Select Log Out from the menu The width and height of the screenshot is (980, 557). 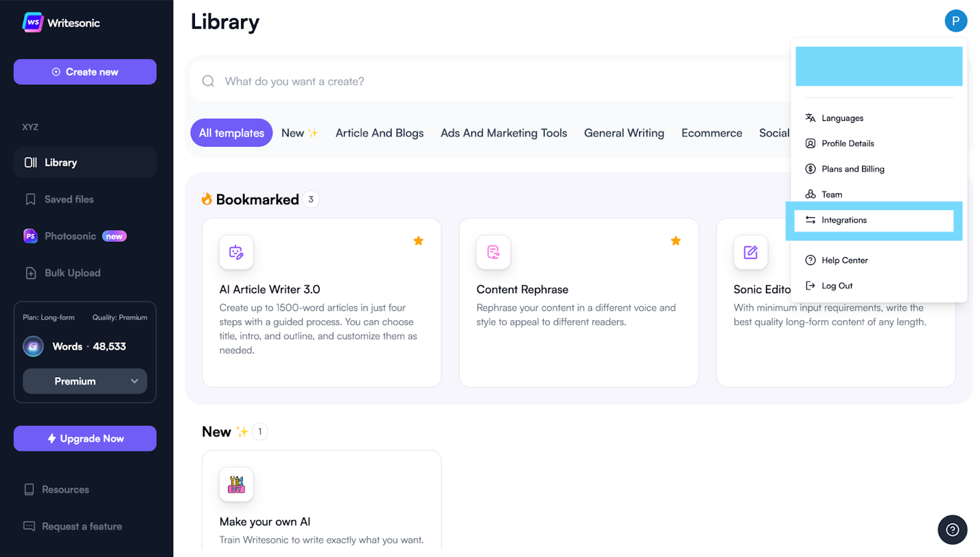coord(836,286)
